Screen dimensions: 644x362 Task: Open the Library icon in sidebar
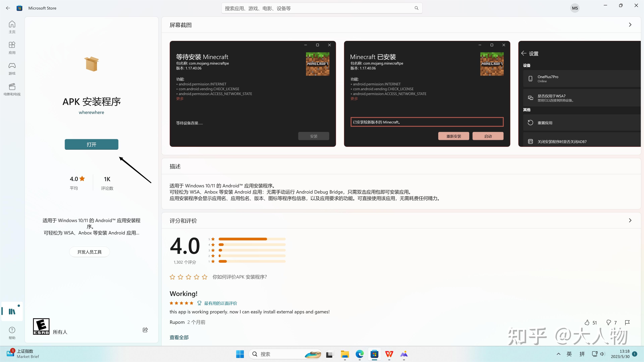(x=12, y=311)
